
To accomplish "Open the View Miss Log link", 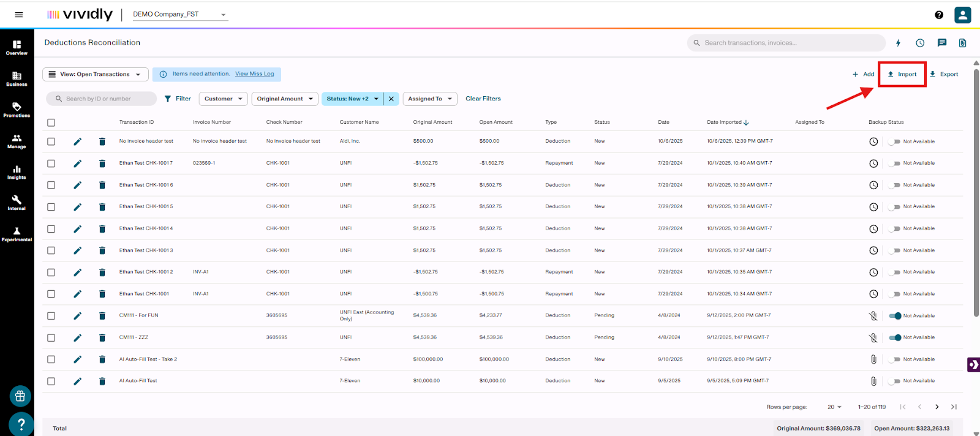I will (x=254, y=74).
